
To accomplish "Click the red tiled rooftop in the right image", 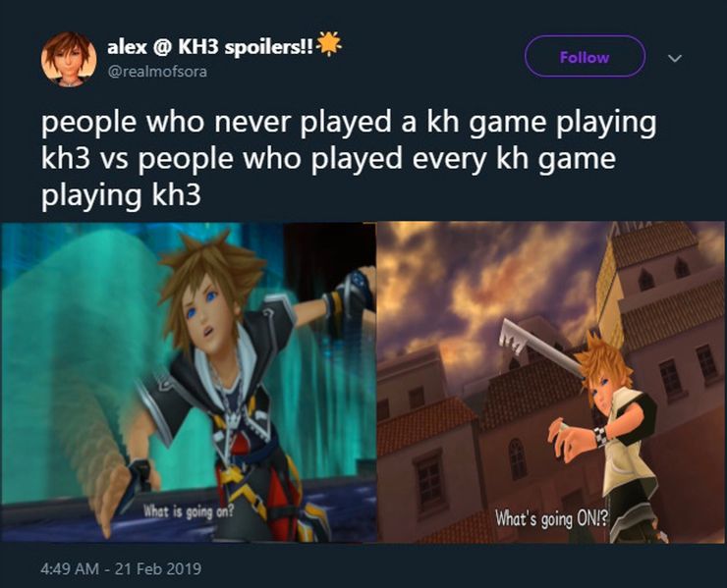I will point(424,424).
